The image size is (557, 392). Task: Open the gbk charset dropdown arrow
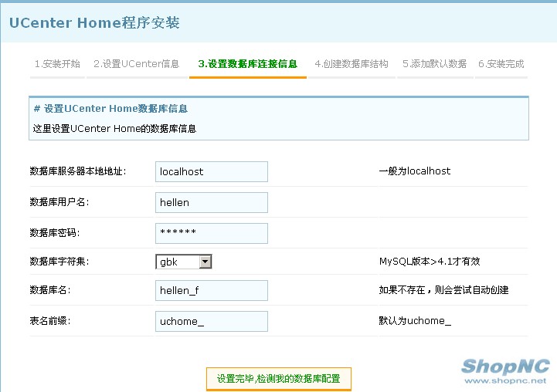tap(205, 262)
